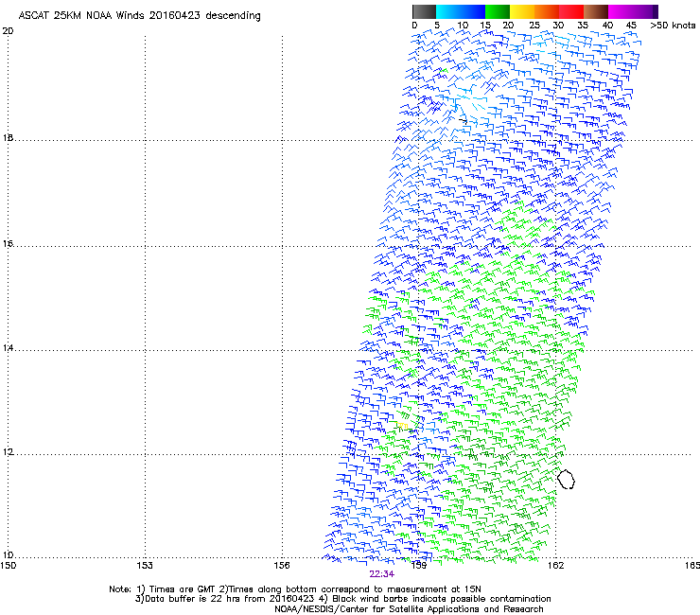Click the magenta 40-45 knots color segment

coord(621,11)
